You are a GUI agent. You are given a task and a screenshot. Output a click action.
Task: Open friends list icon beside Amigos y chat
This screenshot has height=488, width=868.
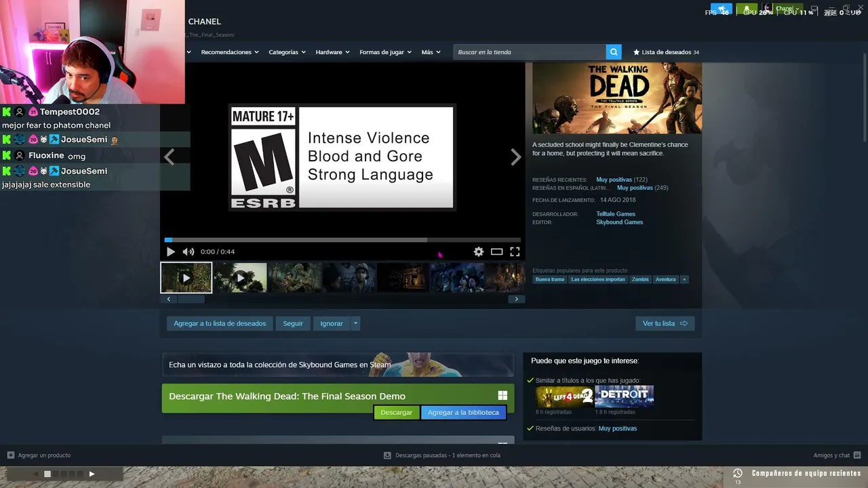857,455
